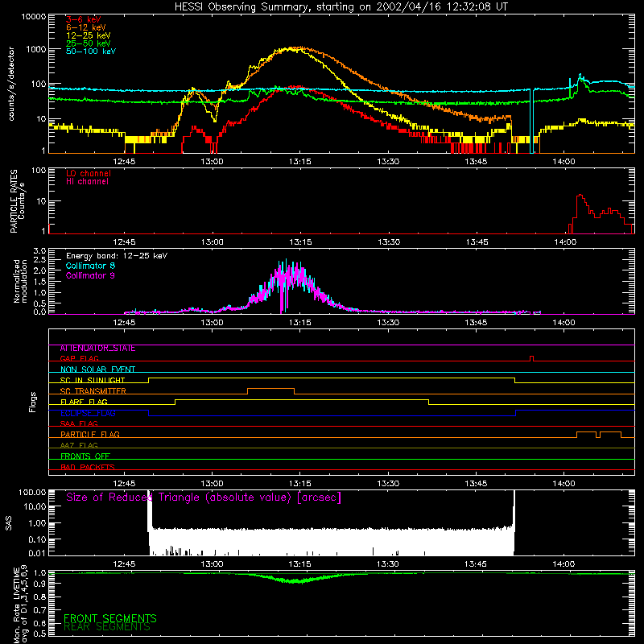The width and height of the screenshot is (644, 644).
Task: Click the 'Energy band: 12-25 keV' caption
Action: 117,256
